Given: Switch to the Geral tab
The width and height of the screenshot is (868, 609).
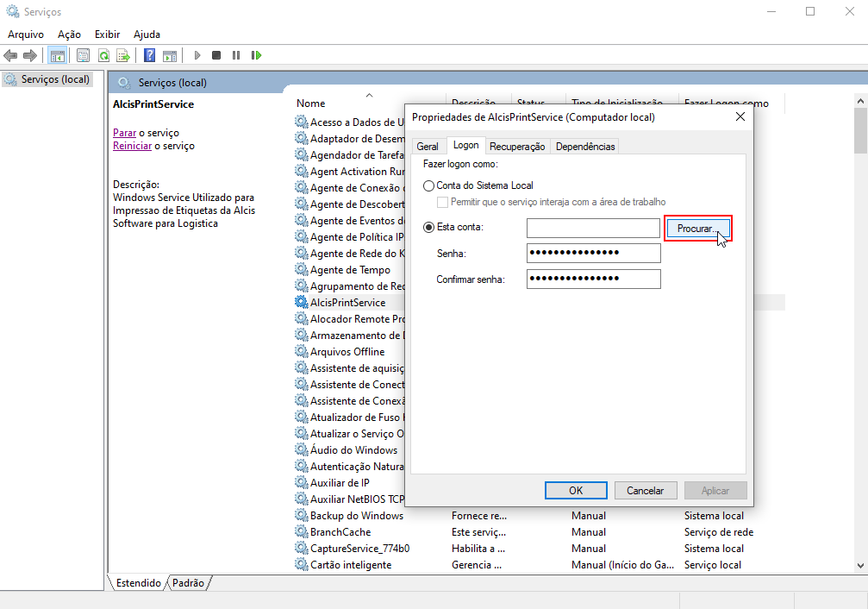Looking at the screenshot, I should 428,147.
